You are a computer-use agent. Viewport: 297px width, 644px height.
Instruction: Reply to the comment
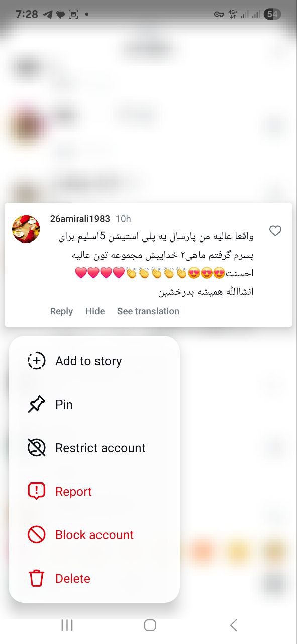coord(61,311)
